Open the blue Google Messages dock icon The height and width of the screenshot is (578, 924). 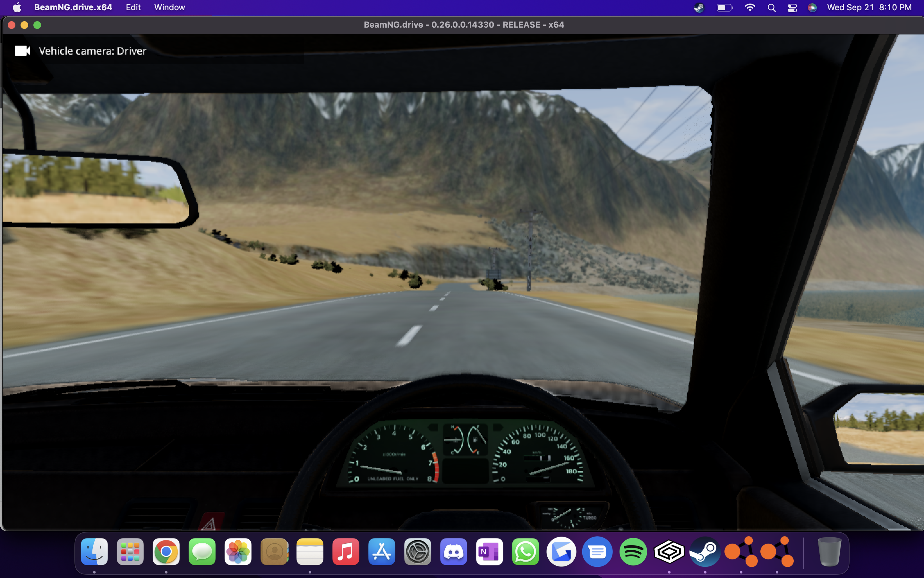tap(597, 552)
